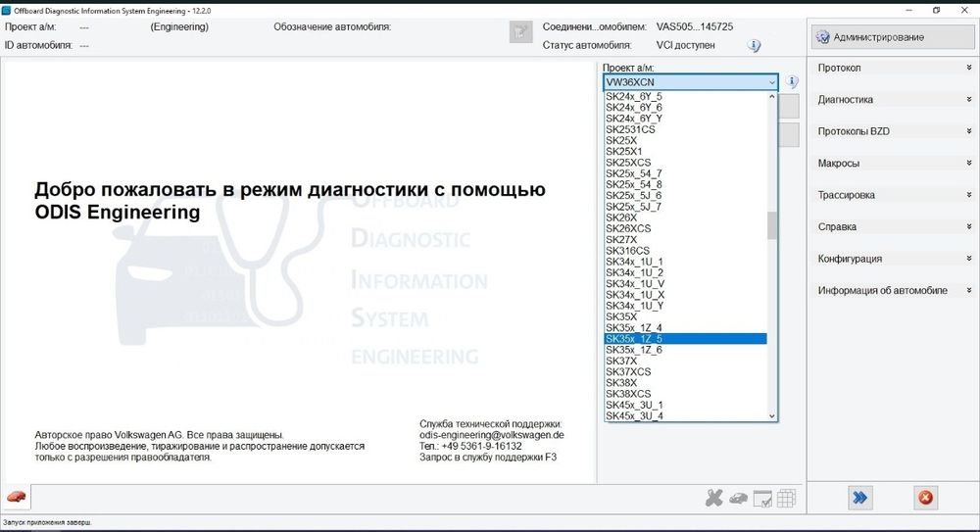Select SK35X from project list

point(685,317)
